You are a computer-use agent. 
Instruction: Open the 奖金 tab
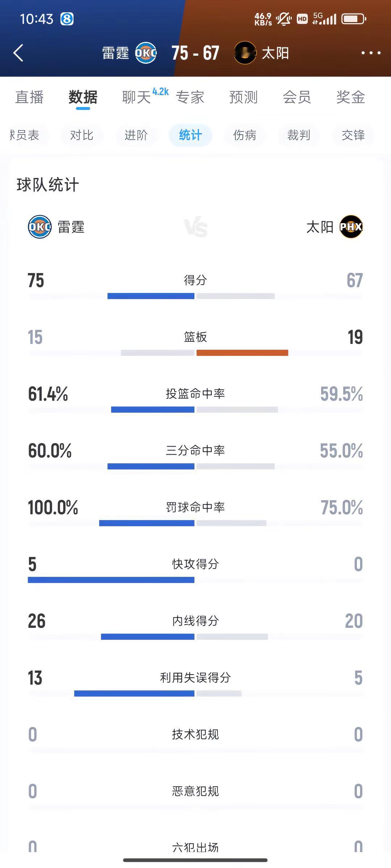[350, 97]
